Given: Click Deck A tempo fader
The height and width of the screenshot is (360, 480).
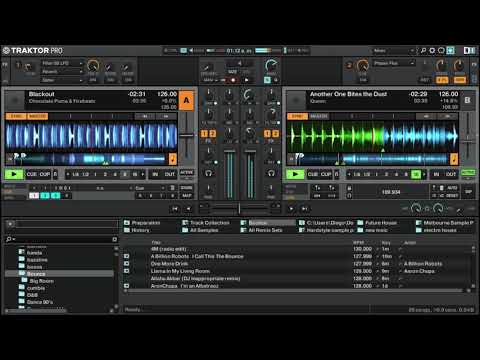Looking at the screenshot, I should (x=187, y=135).
